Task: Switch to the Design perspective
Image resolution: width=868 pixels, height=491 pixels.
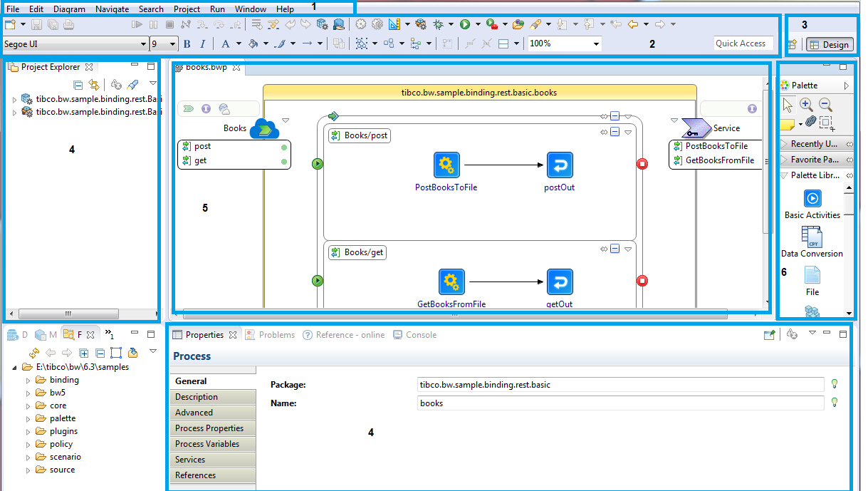Action: (x=829, y=44)
